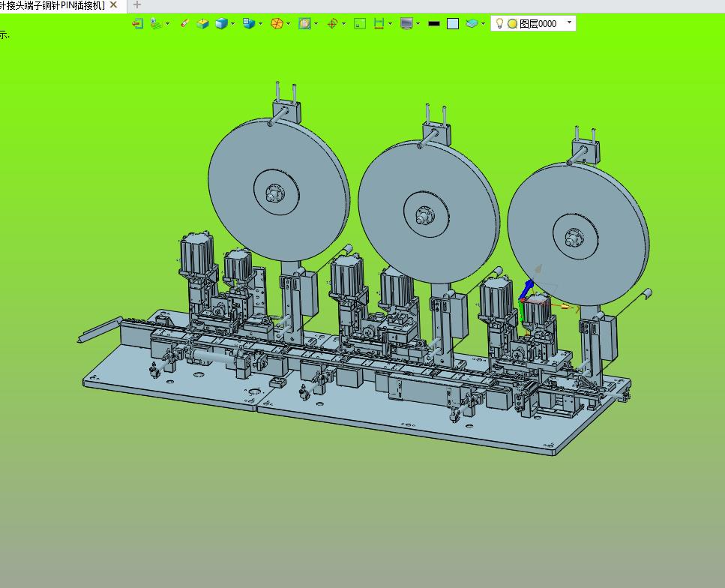
Task: Close the PIN插接机 document tab
Action: [x=113, y=5]
